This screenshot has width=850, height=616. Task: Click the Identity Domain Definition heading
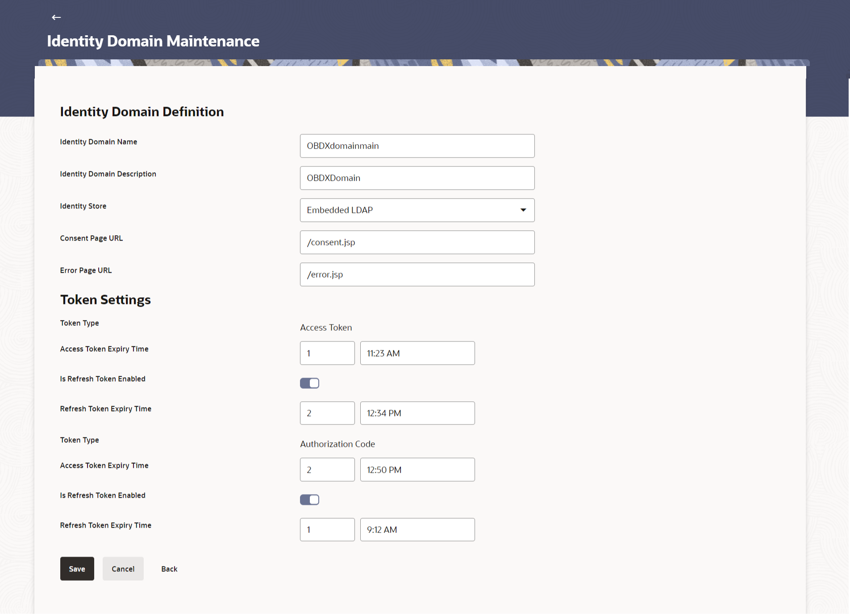tap(142, 112)
